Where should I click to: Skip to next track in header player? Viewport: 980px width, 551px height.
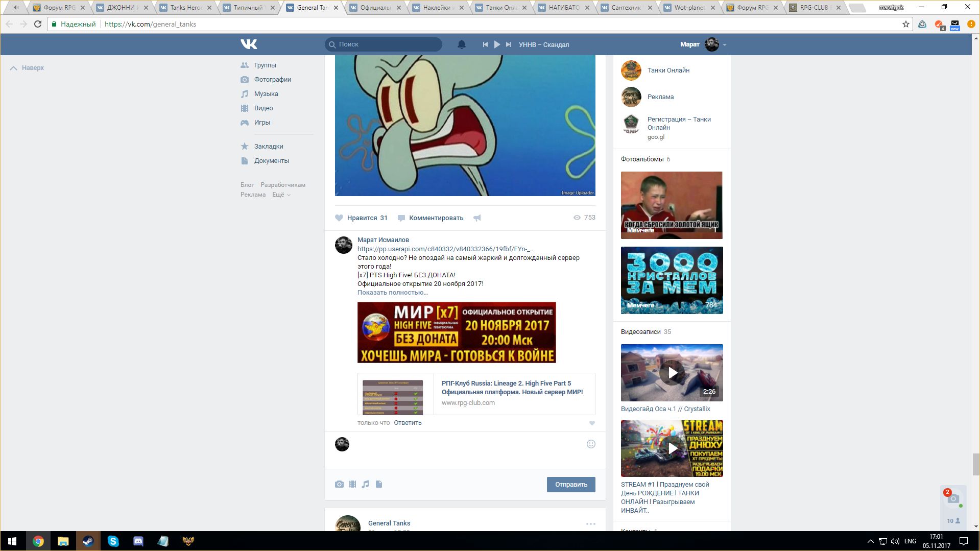tap(508, 44)
